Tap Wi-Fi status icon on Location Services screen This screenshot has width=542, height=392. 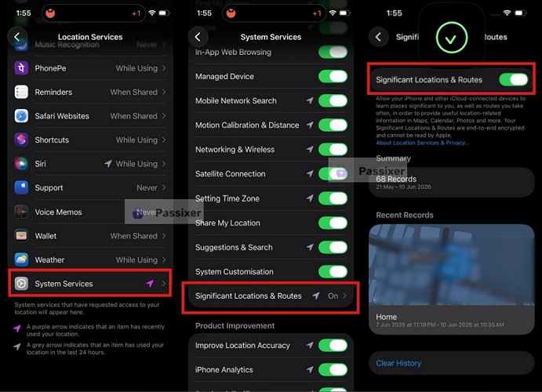click(x=152, y=13)
